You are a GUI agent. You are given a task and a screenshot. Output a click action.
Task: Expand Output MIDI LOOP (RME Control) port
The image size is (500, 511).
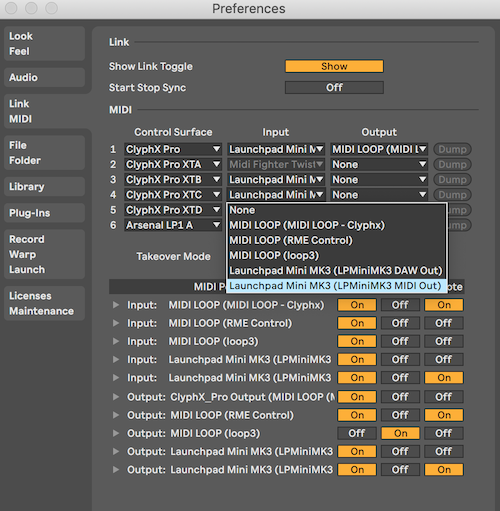pyautogui.click(x=116, y=415)
